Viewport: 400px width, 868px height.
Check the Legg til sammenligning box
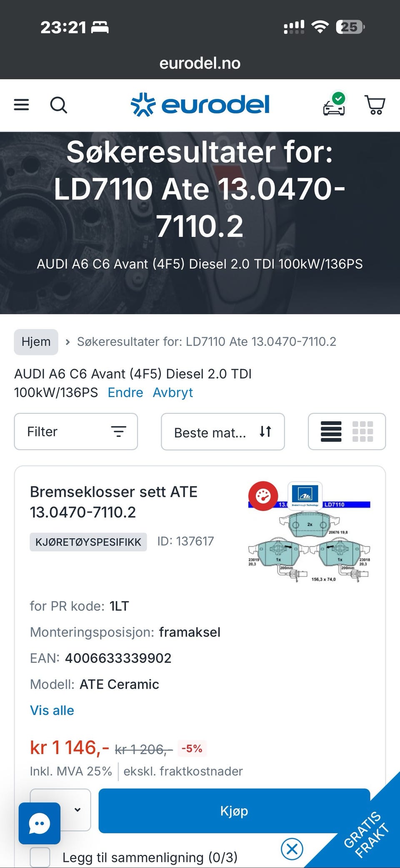point(40,857)
